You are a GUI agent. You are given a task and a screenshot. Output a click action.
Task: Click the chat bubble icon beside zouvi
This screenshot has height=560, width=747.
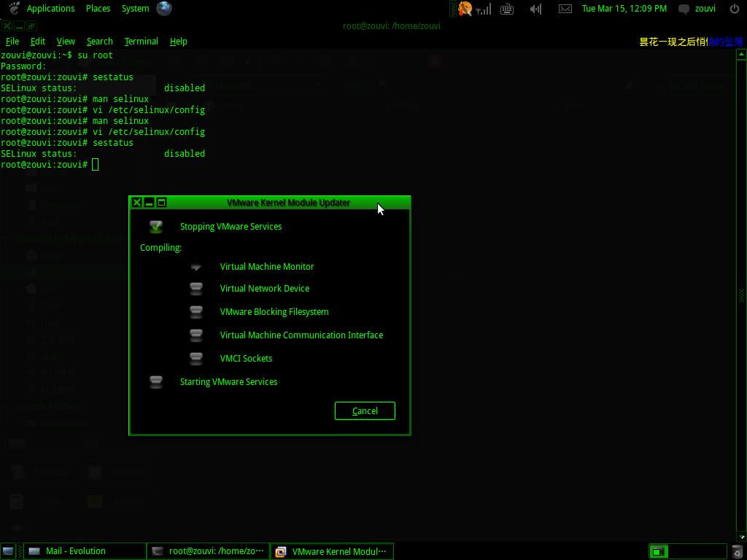(x=684, y=9)
